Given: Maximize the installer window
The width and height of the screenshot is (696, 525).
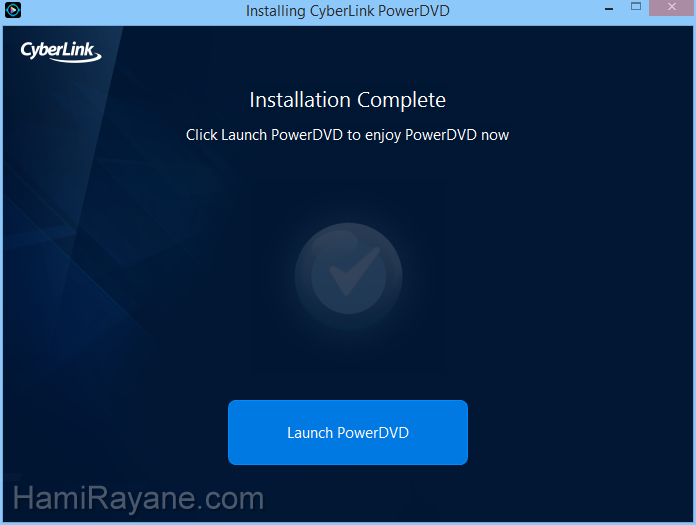Looking at the screenshot, I should point(636,7).
